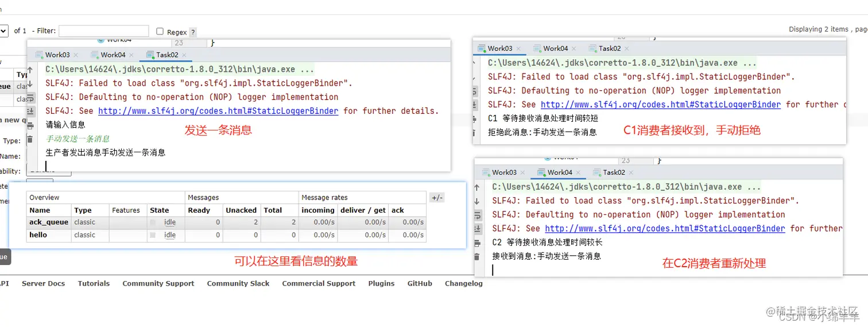The width and height of the screenshot is (868, 327).
Task: Focus the Filter text input field
Action: pyautogui.click(x=104, y=31)
